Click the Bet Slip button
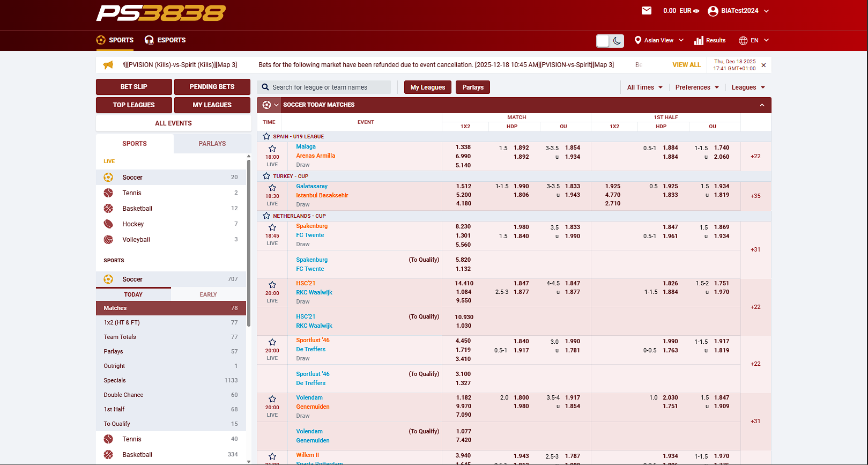This screenshot has width=868, height=465. pyautogui.click(x=133, y=87)
